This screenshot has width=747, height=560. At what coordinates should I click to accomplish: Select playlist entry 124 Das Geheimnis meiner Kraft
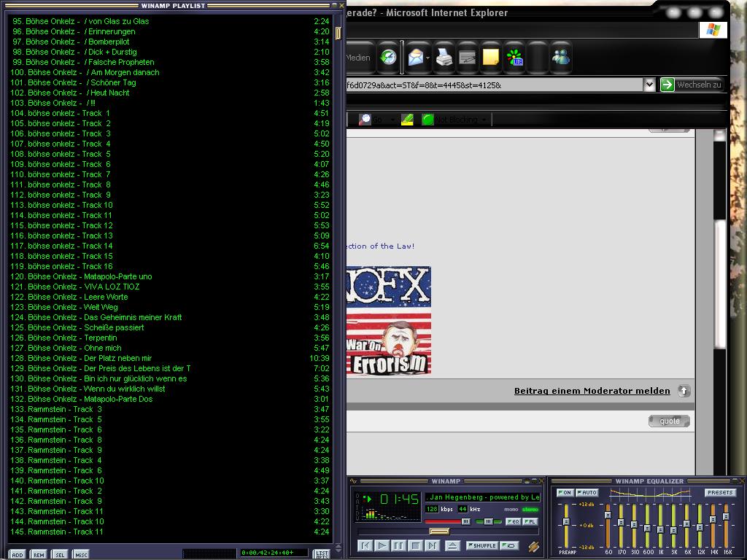click(169, 317)
